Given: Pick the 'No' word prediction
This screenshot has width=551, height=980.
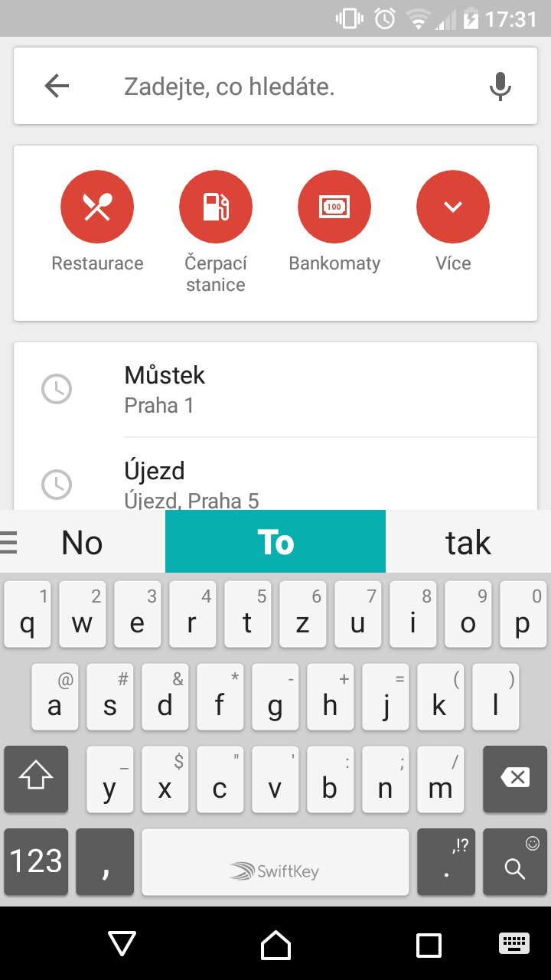Looking at the screenshot, I should point(82,543).
